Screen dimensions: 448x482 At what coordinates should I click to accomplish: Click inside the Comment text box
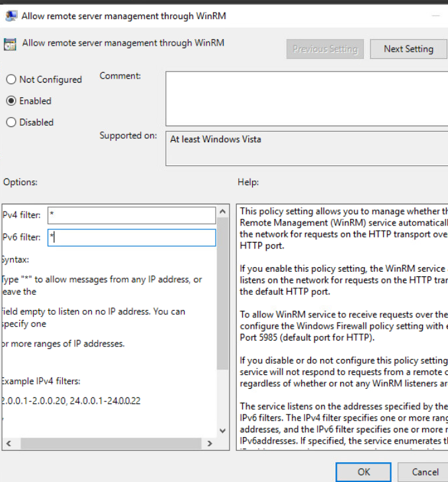point(306,98)
